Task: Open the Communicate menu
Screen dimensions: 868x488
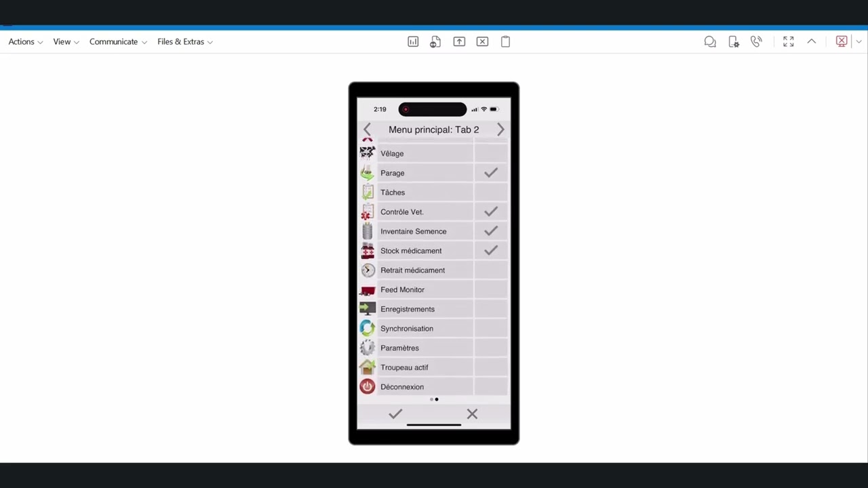Action: point(118,42)
